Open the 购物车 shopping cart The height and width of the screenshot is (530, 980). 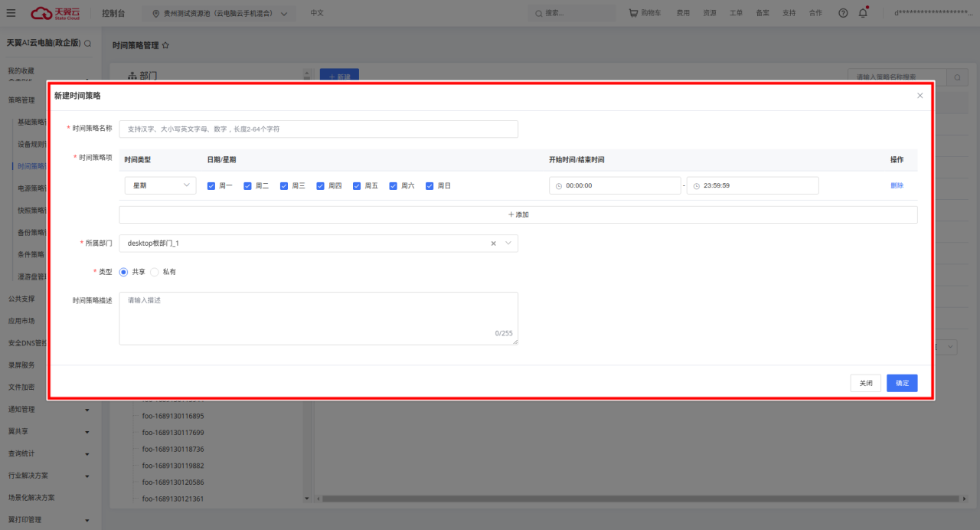(x=644, y=13)
